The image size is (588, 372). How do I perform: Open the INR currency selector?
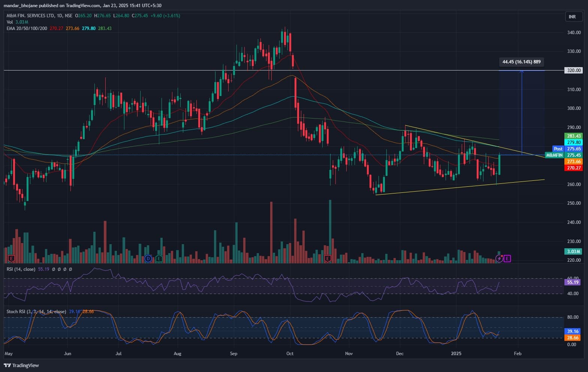tap(573, 17)
